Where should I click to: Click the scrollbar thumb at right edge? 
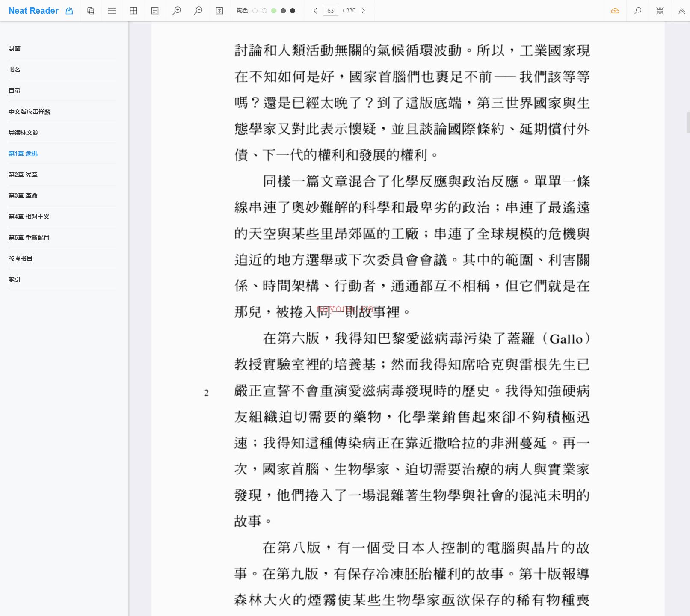point(688,123)
